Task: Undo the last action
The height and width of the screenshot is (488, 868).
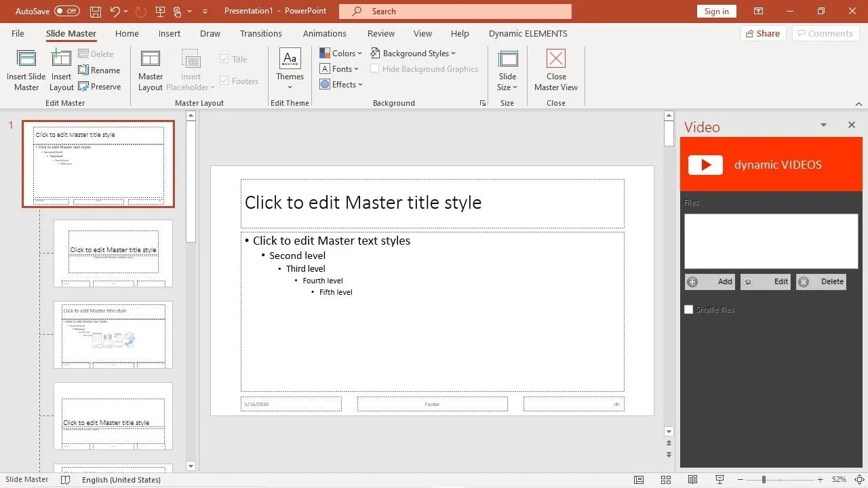Action: pyautogui.click(x=115, y=12)
